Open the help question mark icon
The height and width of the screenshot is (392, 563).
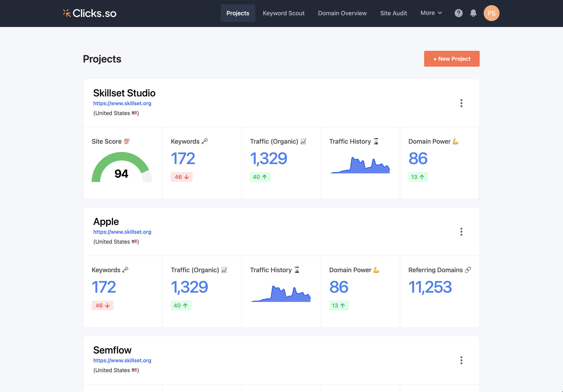click(458, 13)
